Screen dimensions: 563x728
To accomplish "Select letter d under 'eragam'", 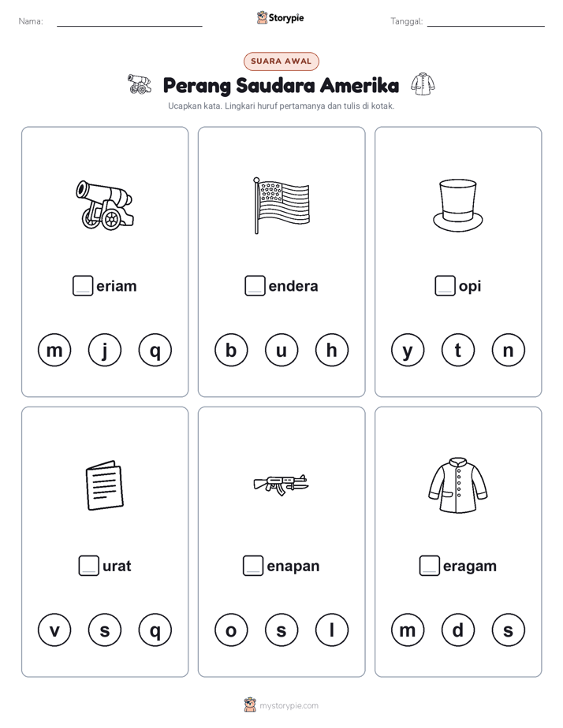I will click(x=458, y=630).
